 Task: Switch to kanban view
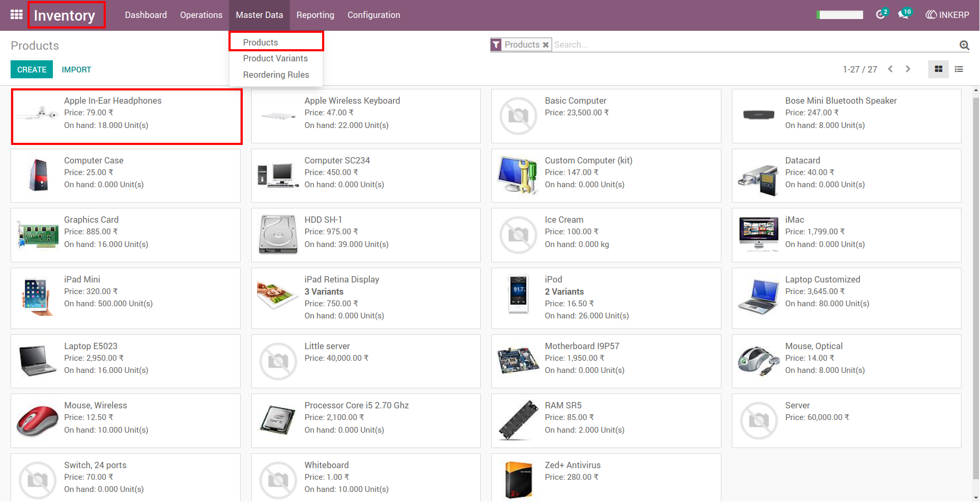coord(939,69)
